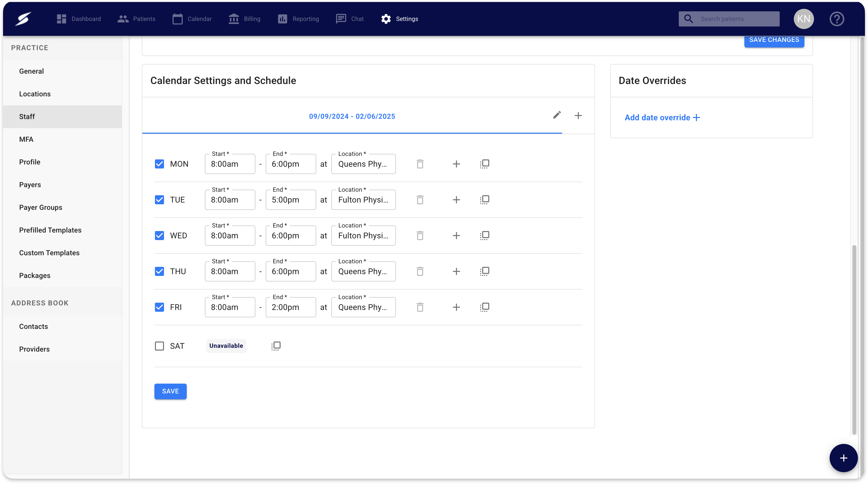Open Friday Location dropdown
Screen dimensions: 868x484
tap(363, 307)
